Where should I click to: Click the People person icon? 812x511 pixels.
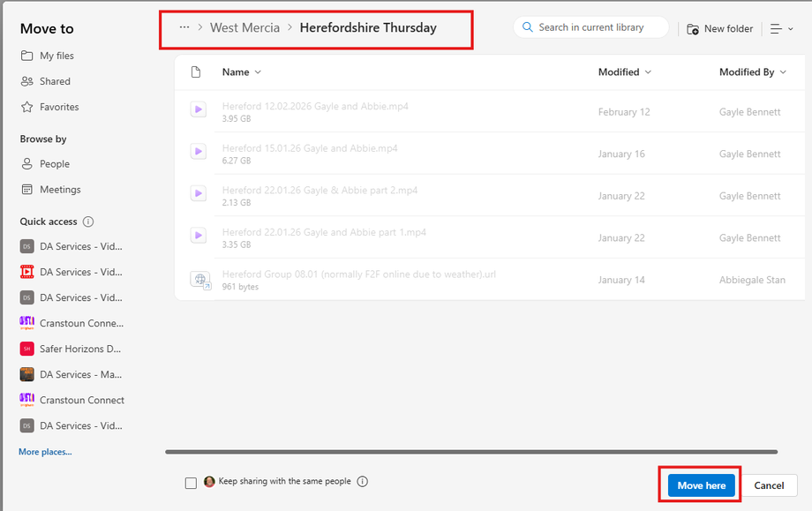[27, 163]
